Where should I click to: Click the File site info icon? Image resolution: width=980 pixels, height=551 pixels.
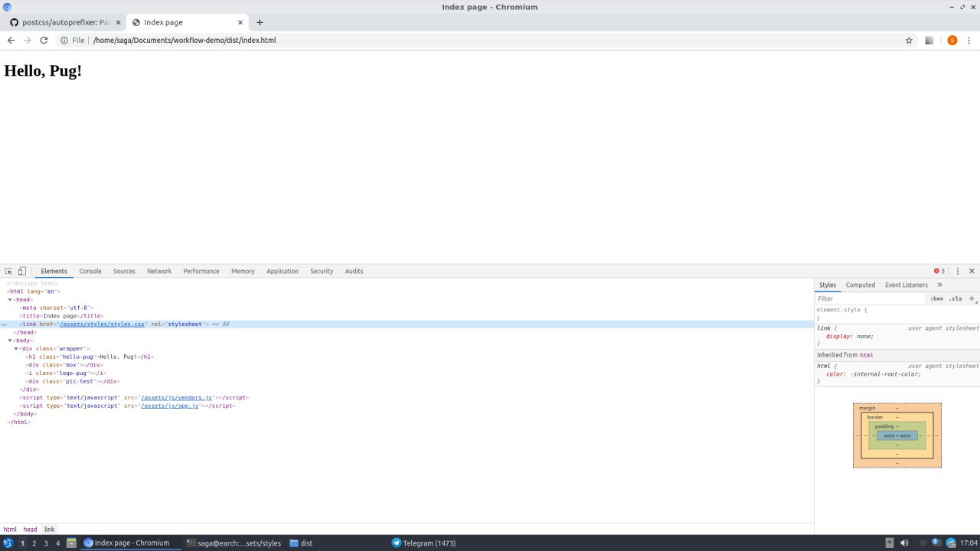[x=73, y=40]
